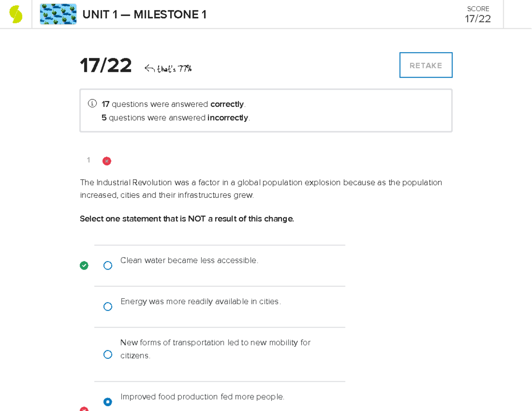Click the green Sophia logo icon
This screenshot has height=411, width=532.
[16, 15]
